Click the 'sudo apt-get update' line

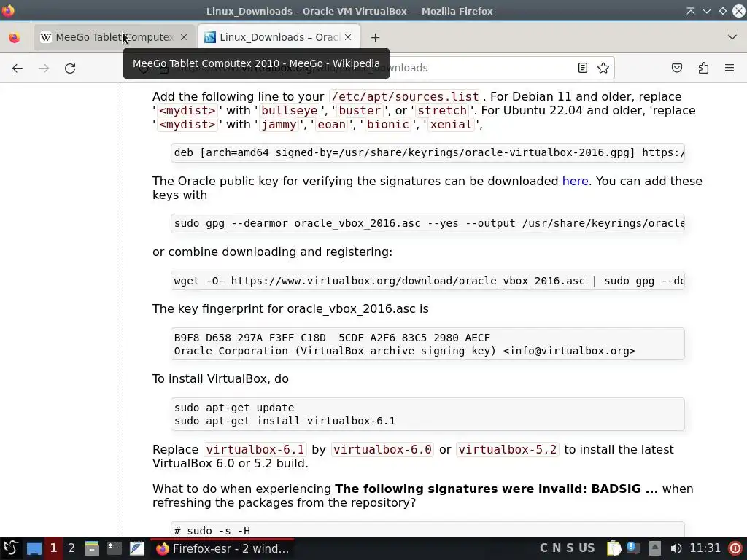click(x=234, y=408)
